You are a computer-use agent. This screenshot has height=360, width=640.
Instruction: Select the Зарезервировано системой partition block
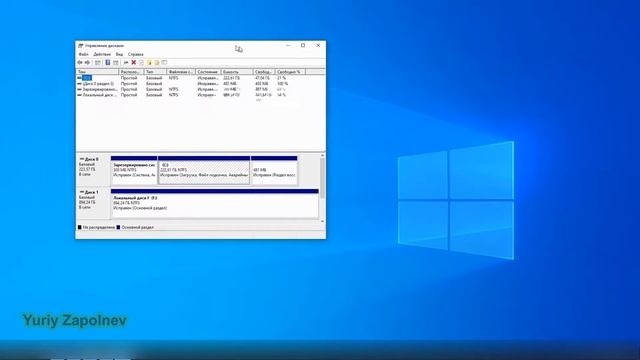tap(134, 170)
